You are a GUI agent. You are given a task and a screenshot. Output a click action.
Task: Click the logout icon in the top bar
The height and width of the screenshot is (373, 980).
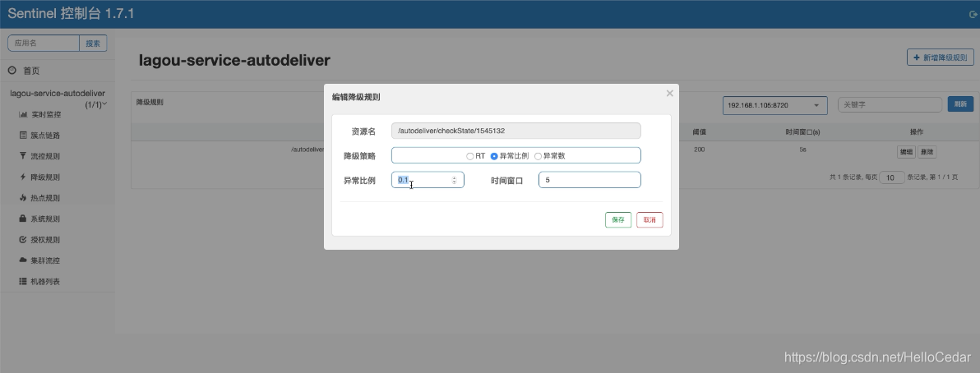pyautogui.click(x=973, y=14)
